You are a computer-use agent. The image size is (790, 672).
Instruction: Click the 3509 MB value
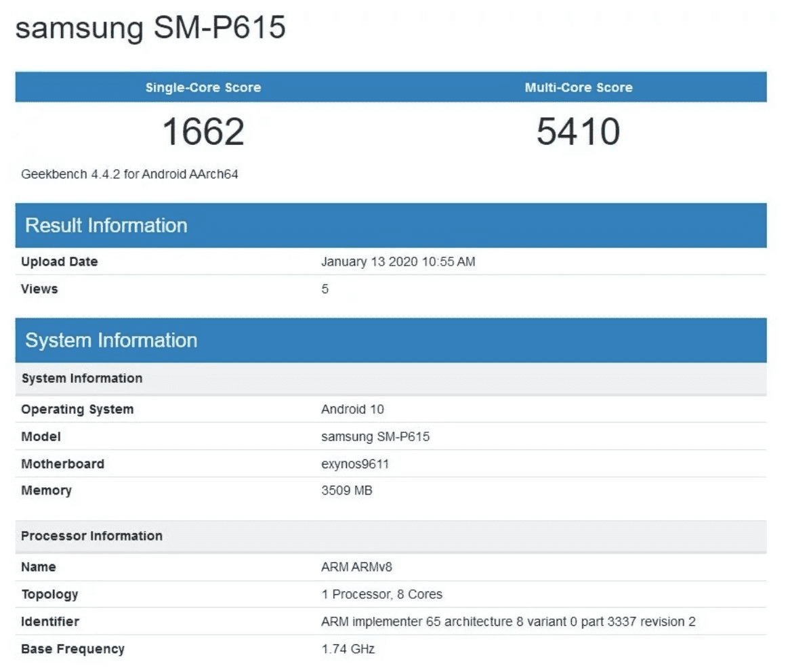[x=347, y=490]
